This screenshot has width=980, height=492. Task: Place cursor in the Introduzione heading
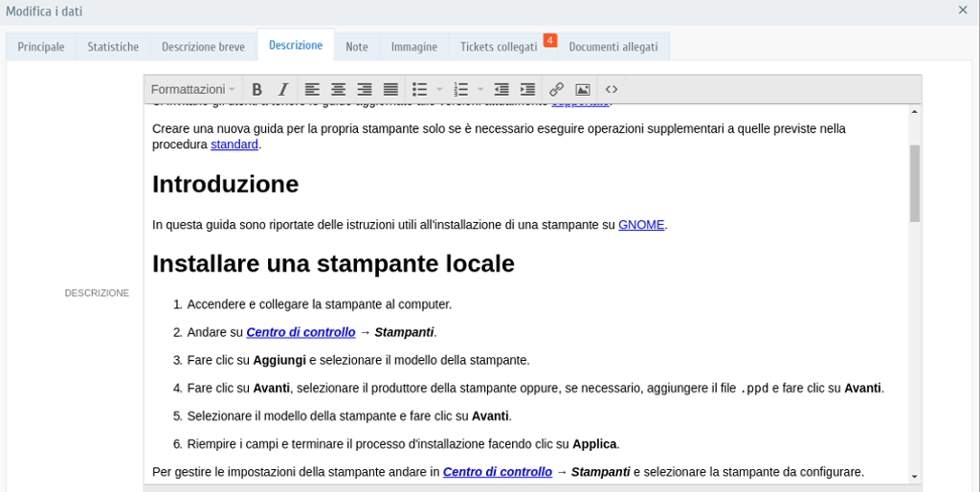(226, 185)
